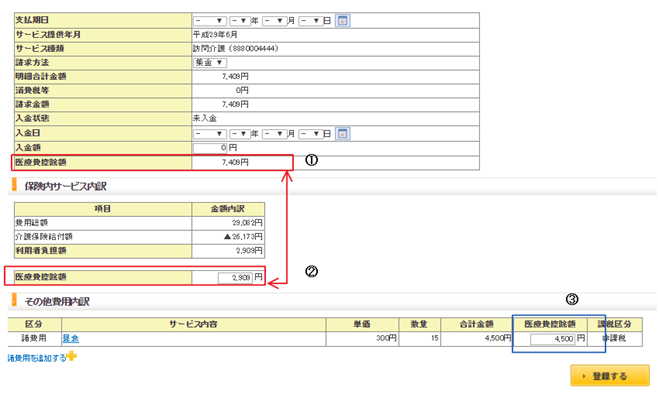Focus 医療費控除額 input showing 2,909
This screenshot has width=658, height=394.
235,277
